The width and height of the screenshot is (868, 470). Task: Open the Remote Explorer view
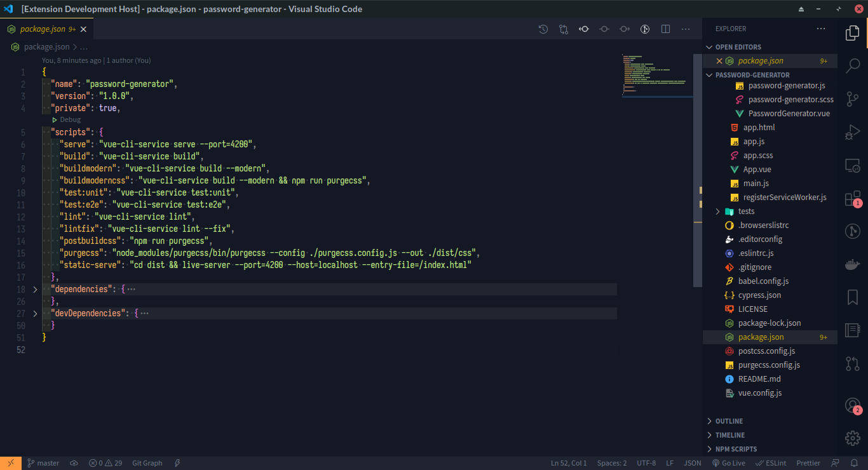coord(852,165)
